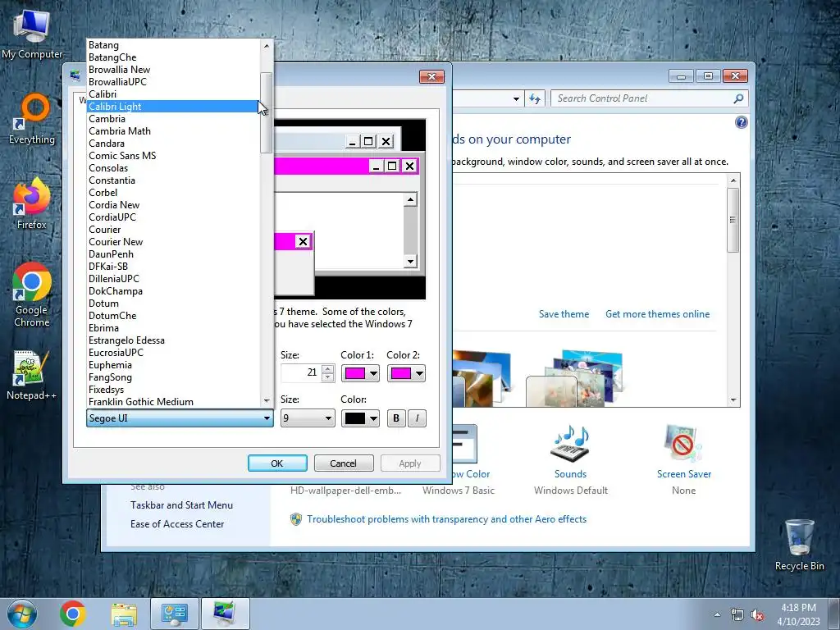Open Ease of Access Center link
The image size is (840, 630).
(x=177, y=524)
